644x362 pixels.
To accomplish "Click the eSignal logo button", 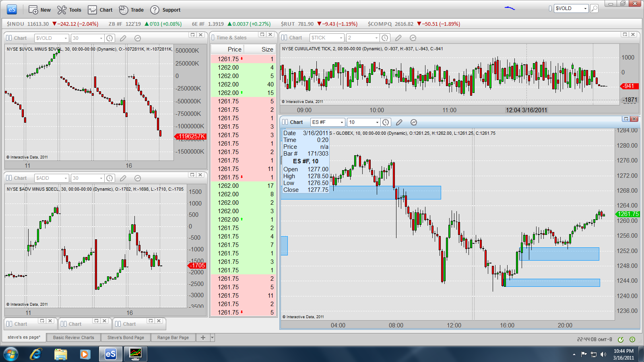I will pyautogui.click(x=12, y=10).
